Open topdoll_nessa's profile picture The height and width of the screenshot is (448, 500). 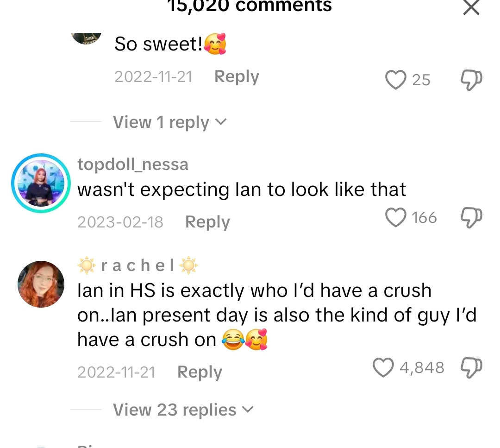[x=41, y=183]
